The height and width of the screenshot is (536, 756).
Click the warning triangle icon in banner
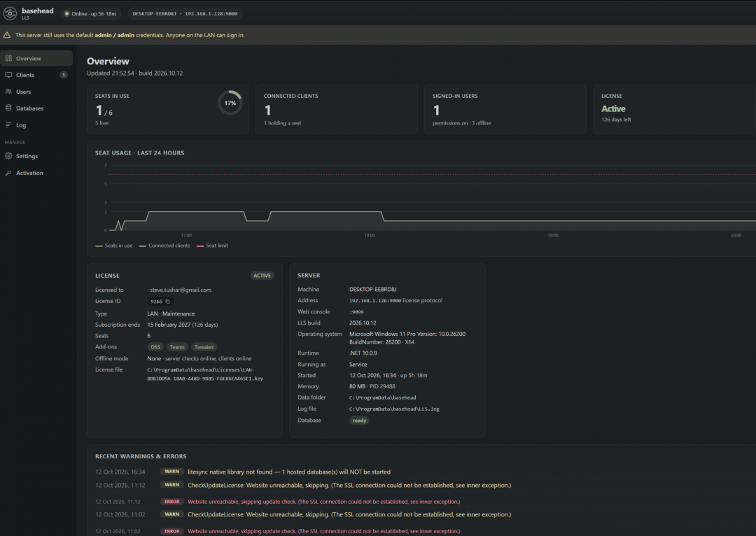(x=7, y=35)
